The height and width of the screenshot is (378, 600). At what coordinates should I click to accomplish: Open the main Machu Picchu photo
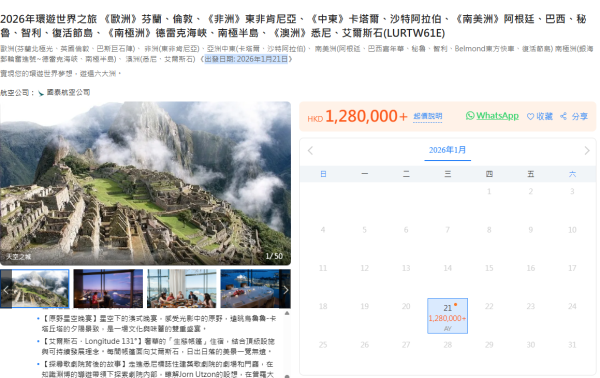coord(145,183)
